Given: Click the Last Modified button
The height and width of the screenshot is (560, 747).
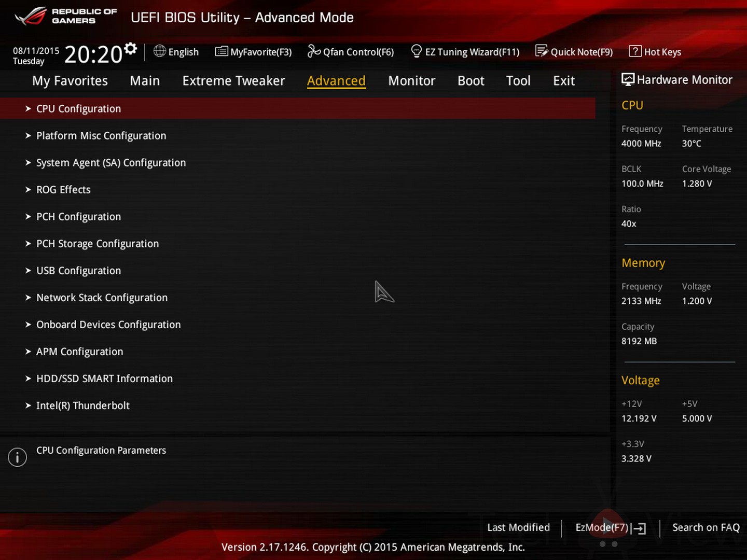Looking at the screenshot, I should pos(518,527).
